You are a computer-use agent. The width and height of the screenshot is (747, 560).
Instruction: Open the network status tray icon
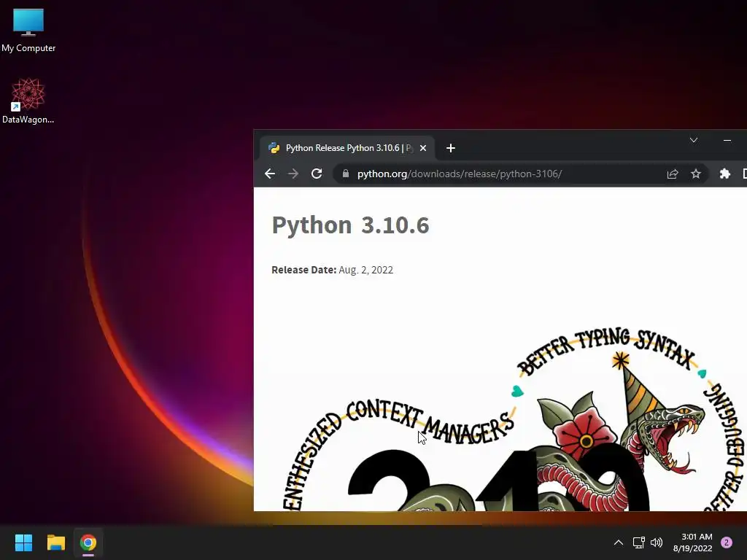click(x=638, y=542)
